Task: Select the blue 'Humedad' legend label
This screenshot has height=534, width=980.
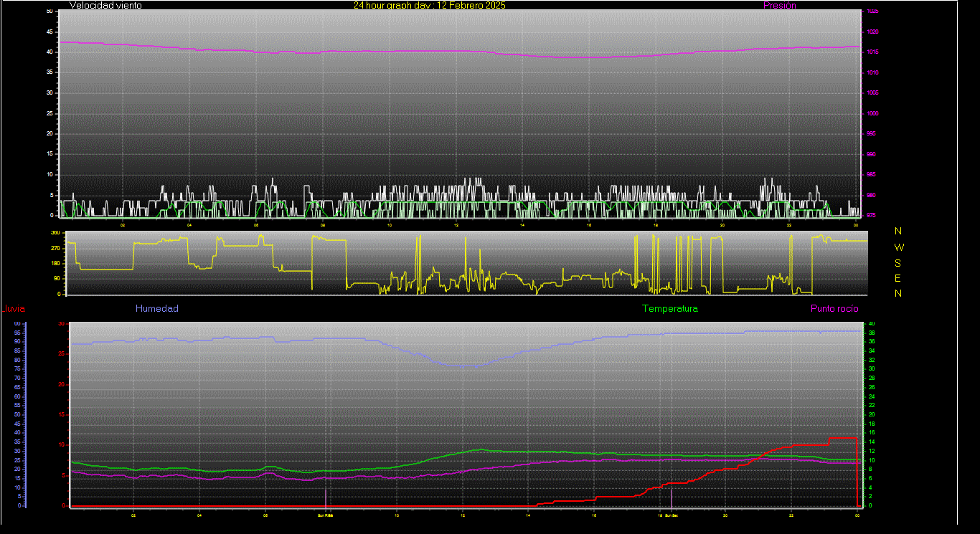Action: [x=157, y=308]
